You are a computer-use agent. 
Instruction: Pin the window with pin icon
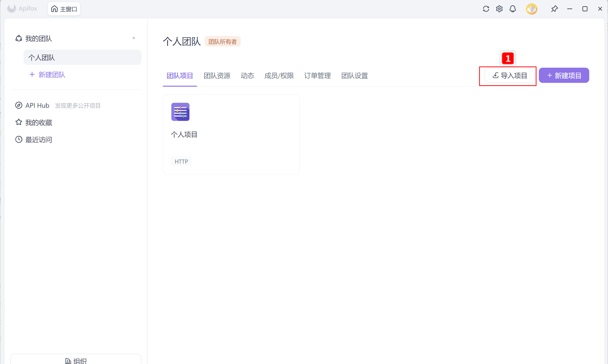(554, 9)
